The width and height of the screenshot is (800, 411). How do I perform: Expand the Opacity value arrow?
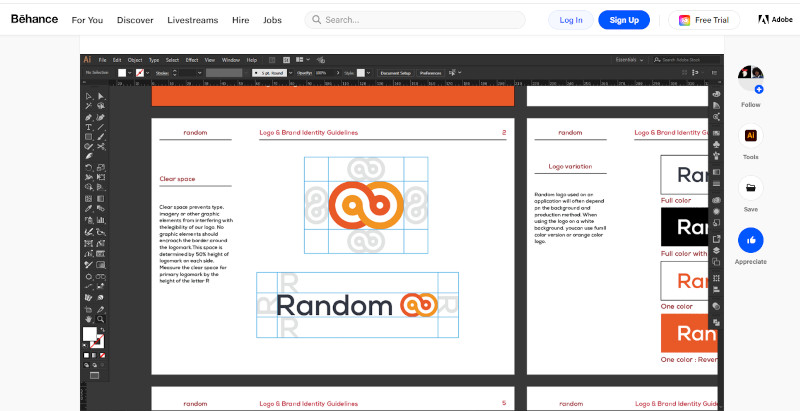337,73
